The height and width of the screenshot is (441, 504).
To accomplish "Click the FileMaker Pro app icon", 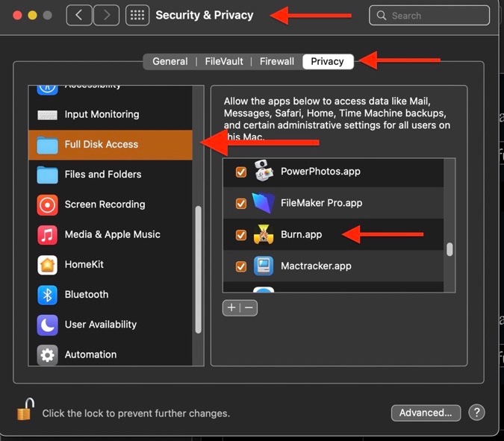I will [264, 203].
